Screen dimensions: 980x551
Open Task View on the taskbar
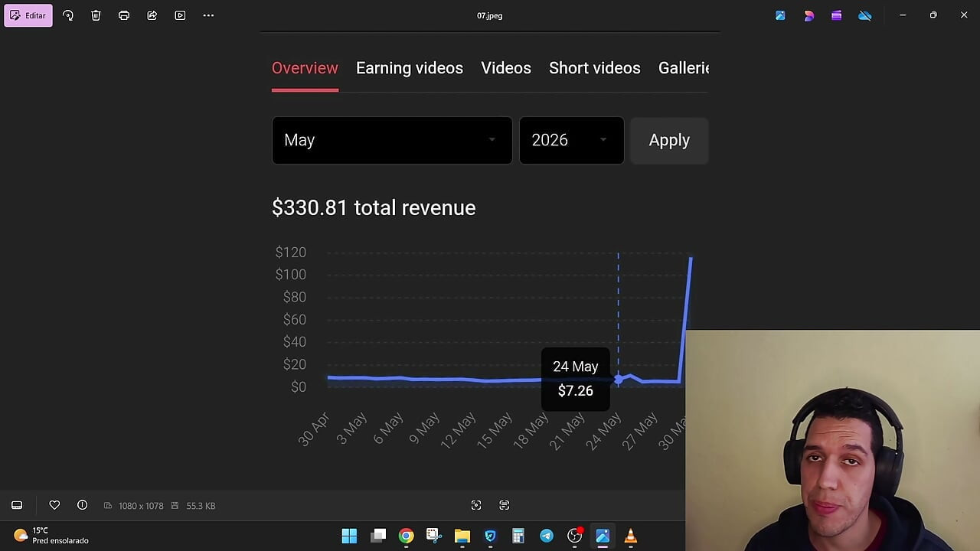tap(378, 536)
